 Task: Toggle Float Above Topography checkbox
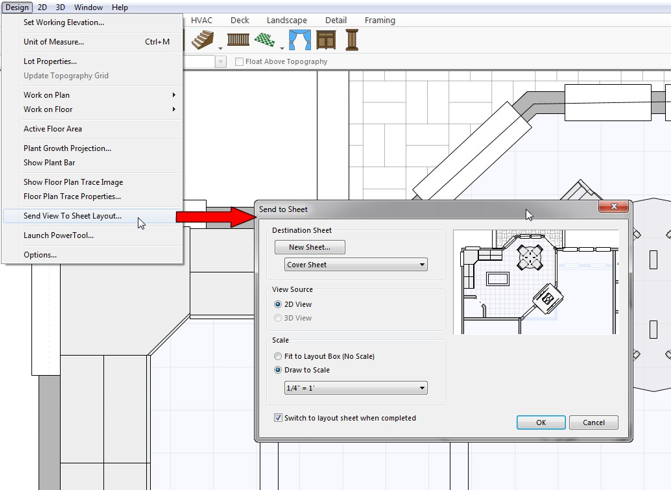[239, 62]
